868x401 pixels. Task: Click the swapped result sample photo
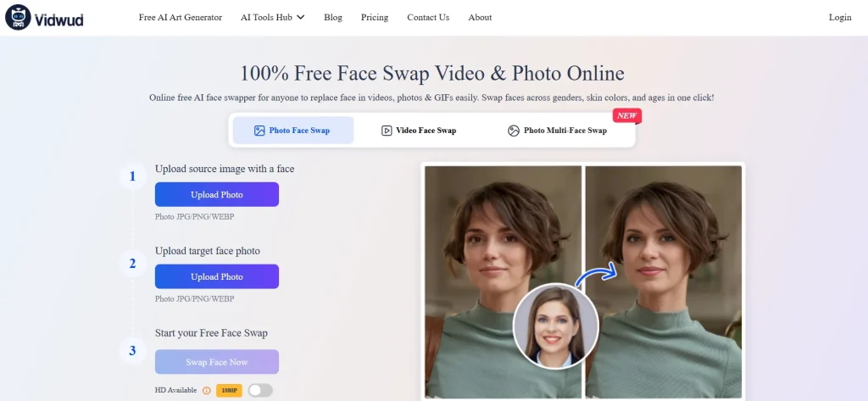pos(664,281)
